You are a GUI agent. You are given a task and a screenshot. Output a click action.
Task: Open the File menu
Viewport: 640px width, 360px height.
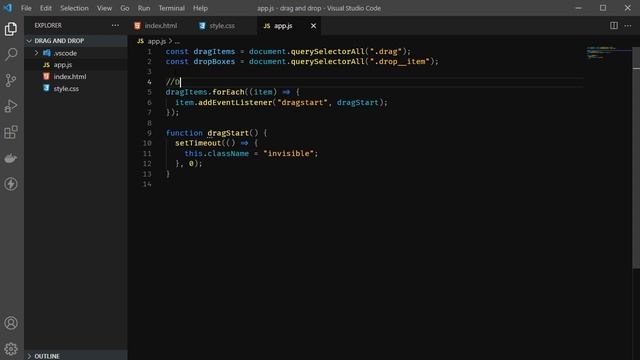tap(26, 8)
